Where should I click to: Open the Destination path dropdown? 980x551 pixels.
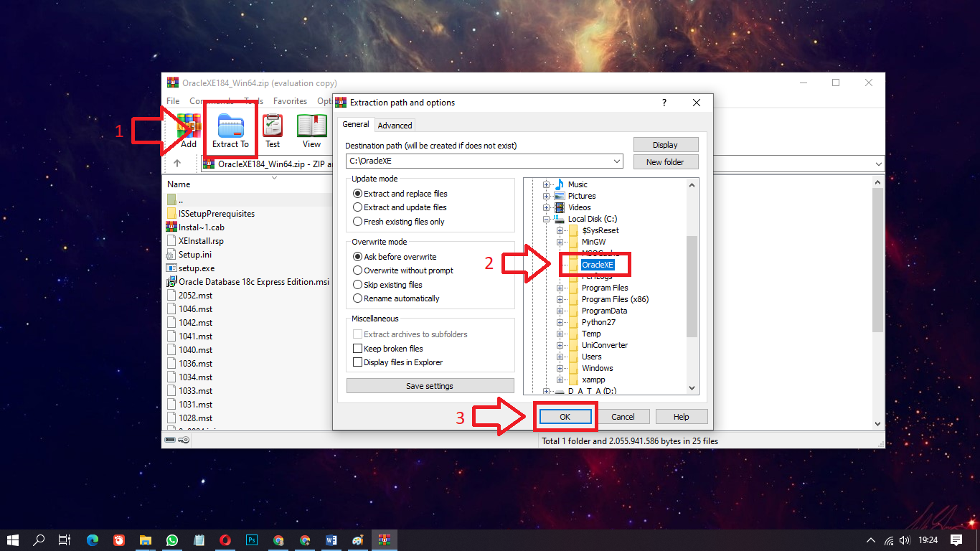point(617,161)
